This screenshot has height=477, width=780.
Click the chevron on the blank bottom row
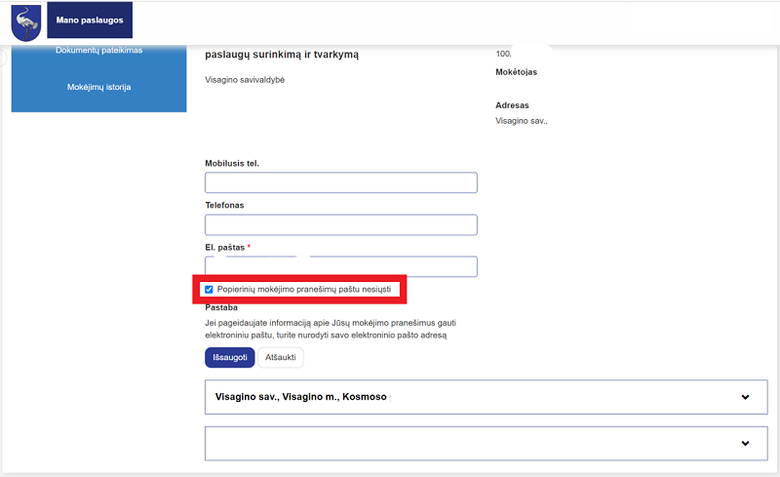(x=745, y=443)
